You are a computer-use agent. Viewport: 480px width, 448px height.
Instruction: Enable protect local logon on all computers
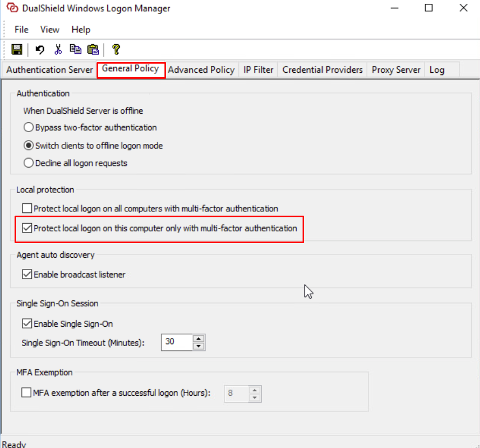150,209
